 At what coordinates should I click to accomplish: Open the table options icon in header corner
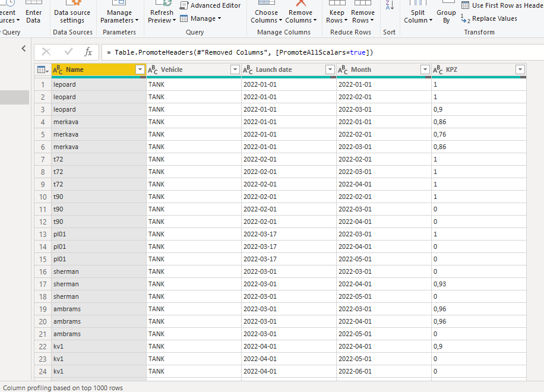[x=43, y=69]
